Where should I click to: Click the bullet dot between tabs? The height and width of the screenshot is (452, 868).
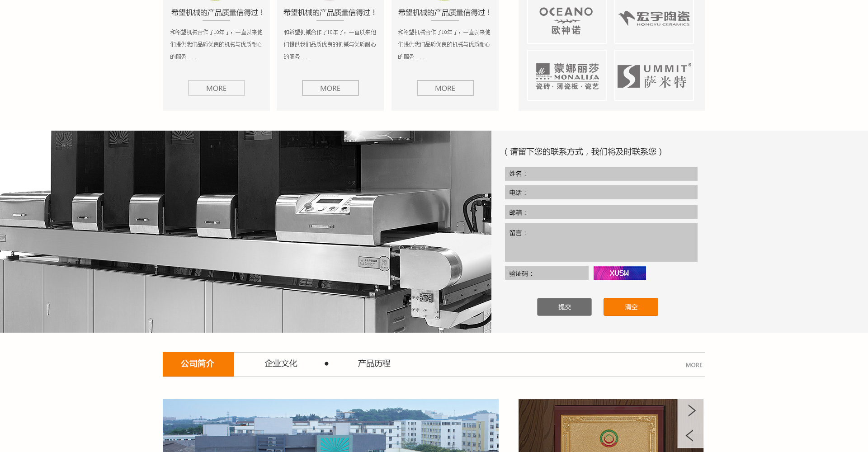(326, 364)
